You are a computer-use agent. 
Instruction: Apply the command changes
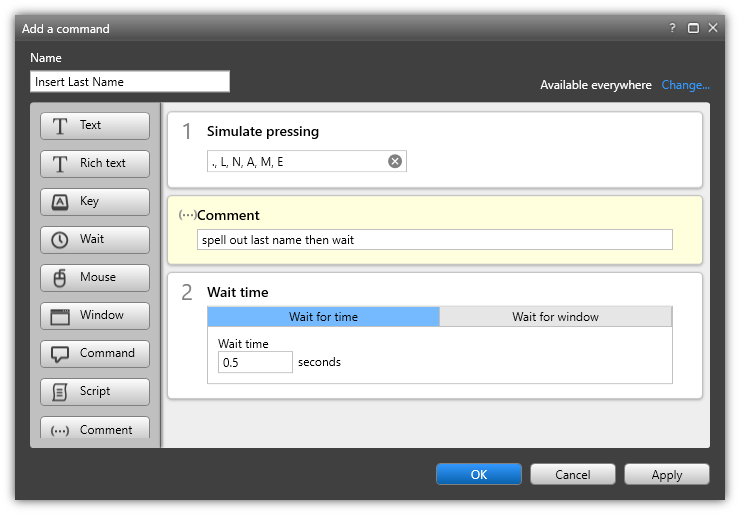[x=666, y=474]
